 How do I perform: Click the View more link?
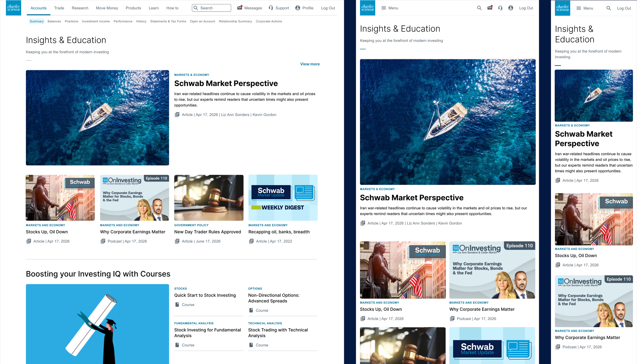click(310, 64)
